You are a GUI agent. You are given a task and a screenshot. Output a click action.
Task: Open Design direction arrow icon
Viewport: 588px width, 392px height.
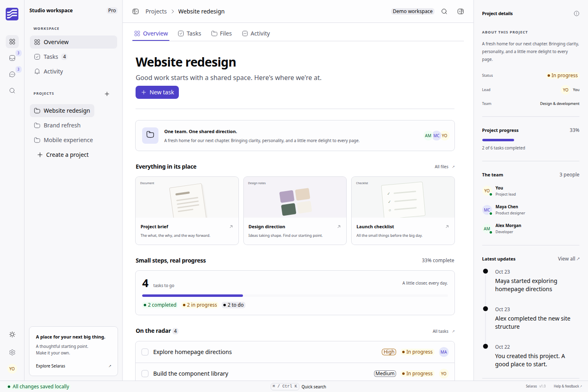coord(339,227)
